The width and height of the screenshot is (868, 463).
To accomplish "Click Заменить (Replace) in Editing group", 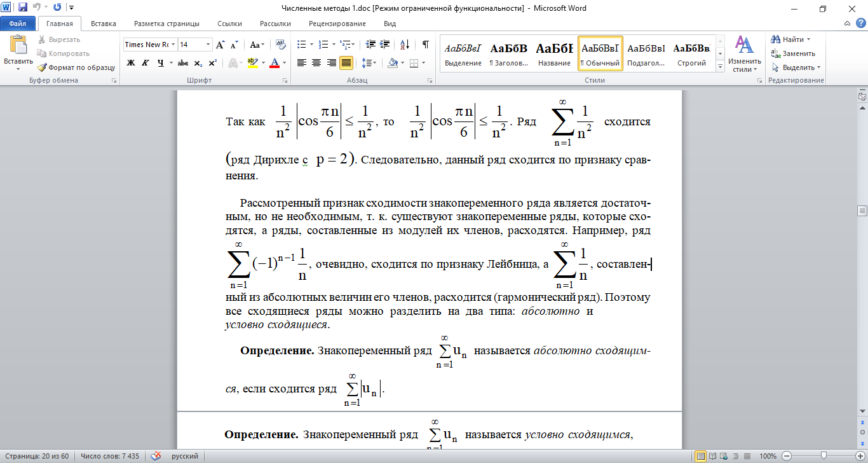I will click(792, 53).
